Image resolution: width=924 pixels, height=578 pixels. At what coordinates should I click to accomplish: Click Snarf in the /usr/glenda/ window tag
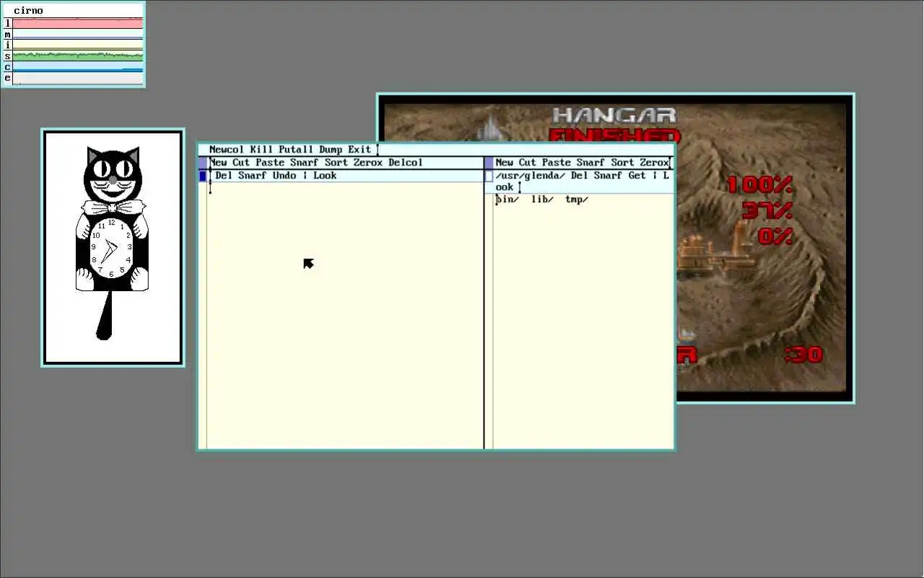tap(608, 176)
